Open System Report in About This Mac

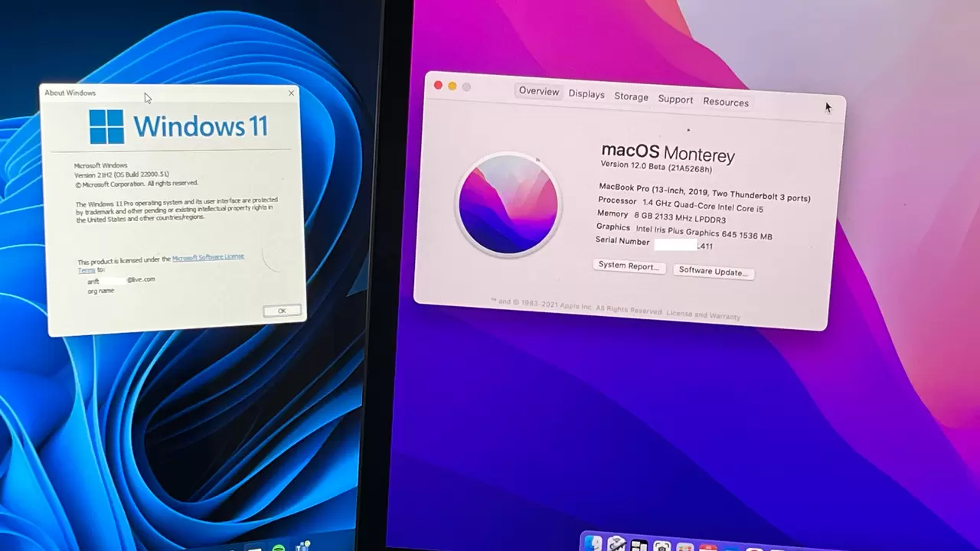click(x=629, y=266)
